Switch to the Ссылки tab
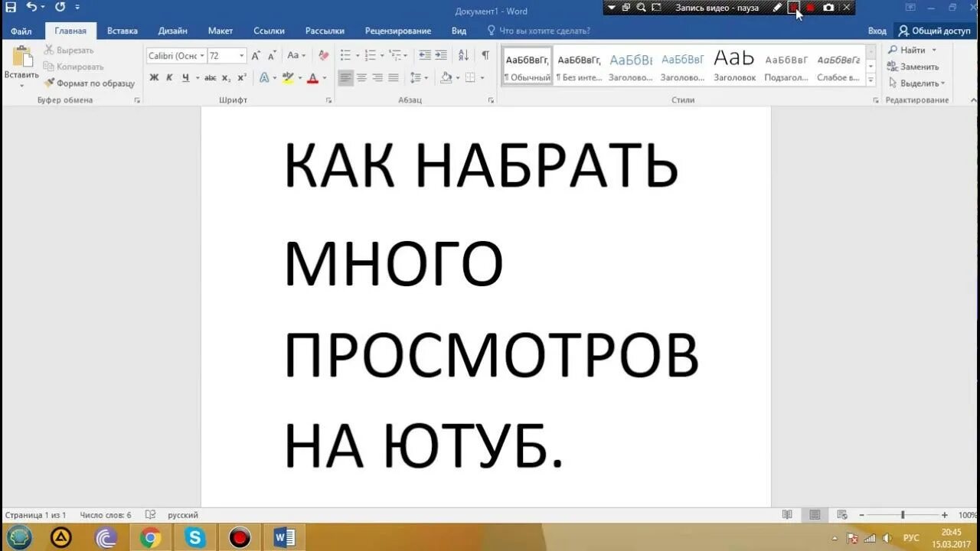This screenshot has height=551, width=980. 269,31
